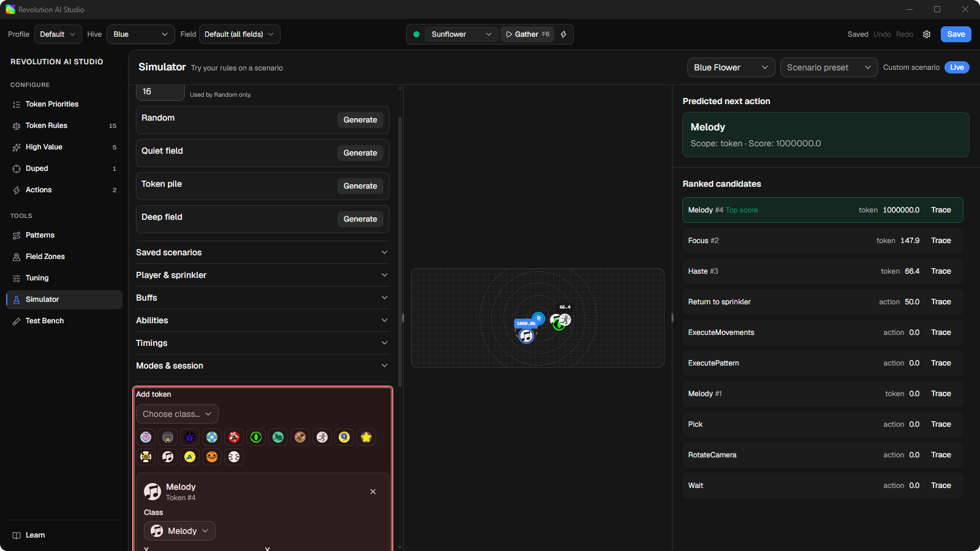Open the Choose class dropdown
The image size is (980, 551).
click(x=177, y=414)
